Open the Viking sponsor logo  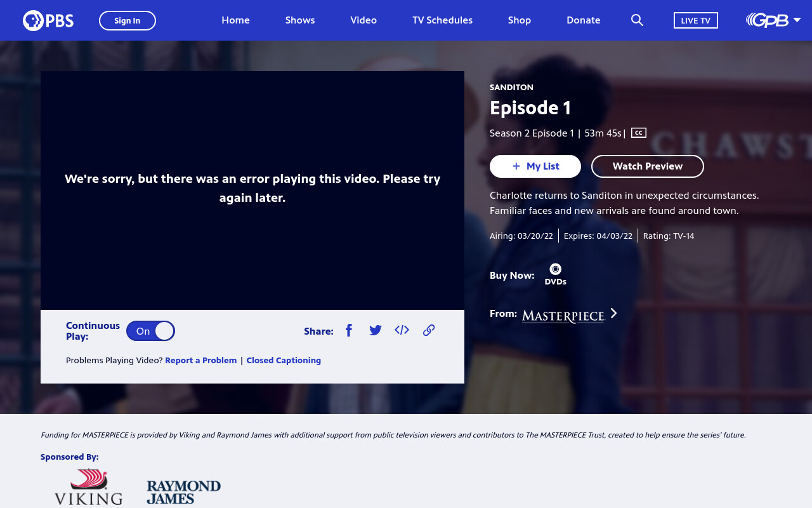(x=89, y=487)
